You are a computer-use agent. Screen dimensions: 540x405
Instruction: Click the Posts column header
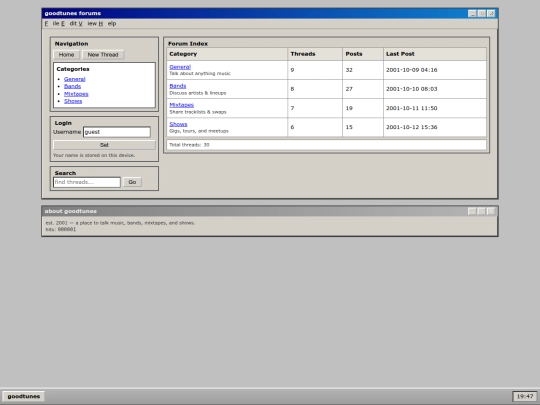(x=363, y=54)
